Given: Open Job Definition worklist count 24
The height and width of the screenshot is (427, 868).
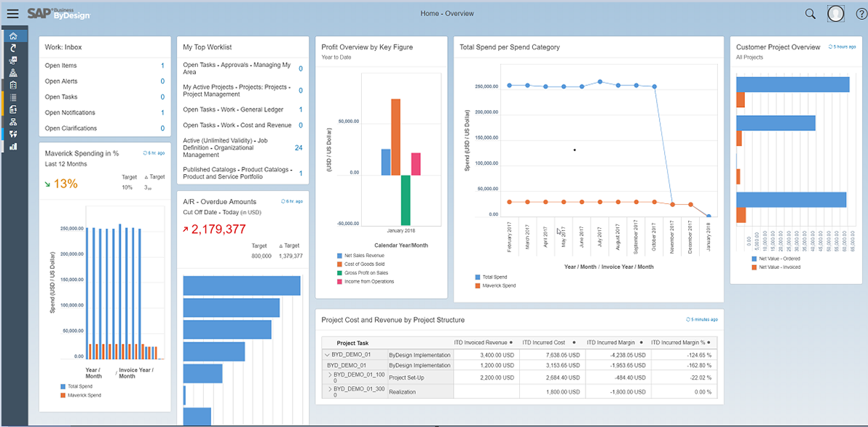Looking at the screenshot, I should click(299, 148).
